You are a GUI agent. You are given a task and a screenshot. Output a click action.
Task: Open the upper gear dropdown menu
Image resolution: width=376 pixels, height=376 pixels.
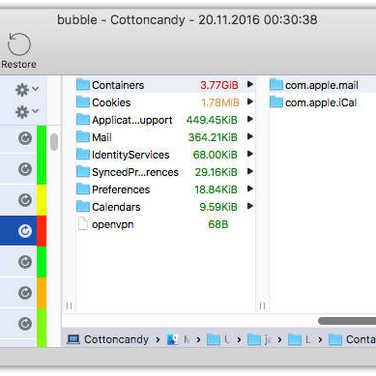pos(27,90)
